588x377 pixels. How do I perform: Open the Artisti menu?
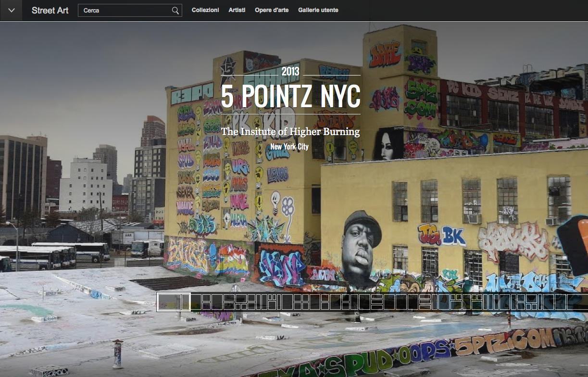click(x=237, y=10)
